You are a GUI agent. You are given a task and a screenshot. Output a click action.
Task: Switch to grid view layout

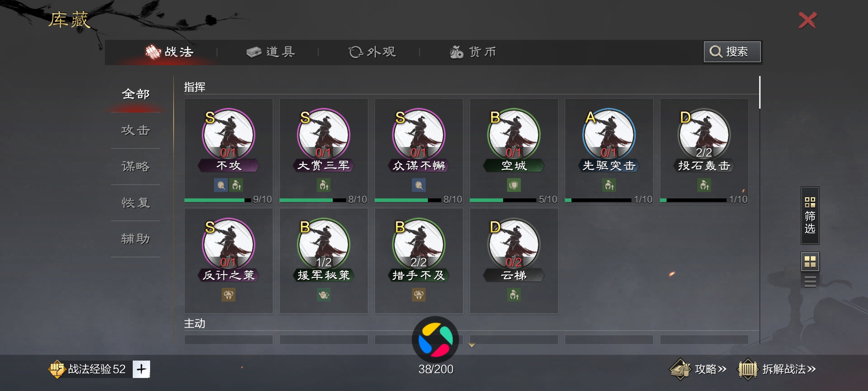click(810, 261)
